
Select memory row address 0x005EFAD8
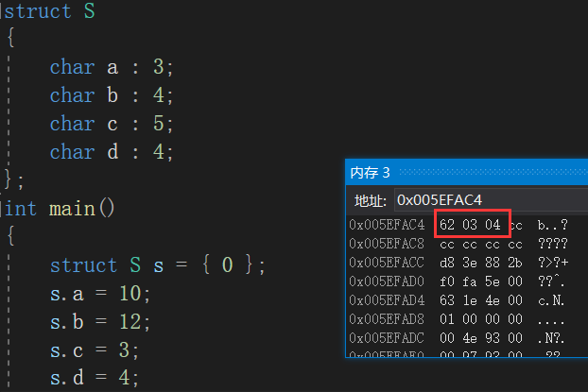387,319
